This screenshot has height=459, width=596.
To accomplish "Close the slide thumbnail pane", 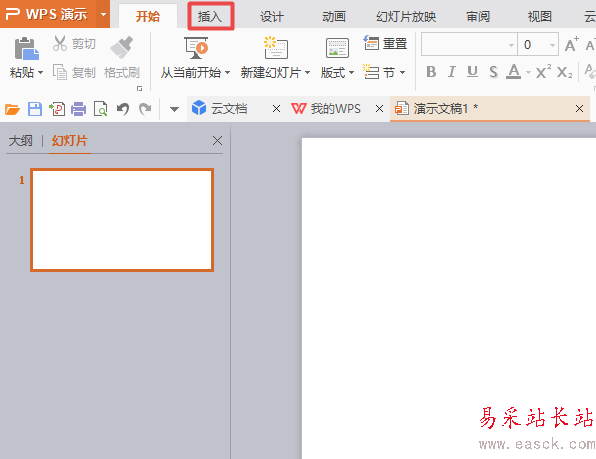I will [x=217, y=141].
